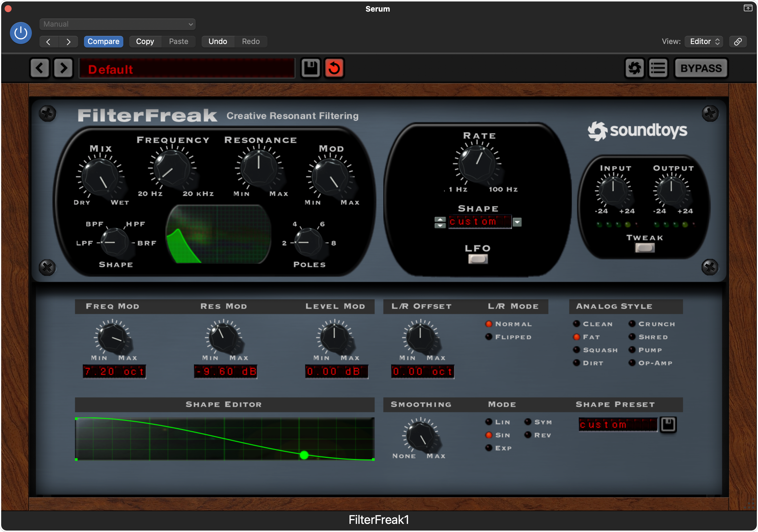Open the Manual preset dropdown
758x532 pixels.
[x=118, y=24]
